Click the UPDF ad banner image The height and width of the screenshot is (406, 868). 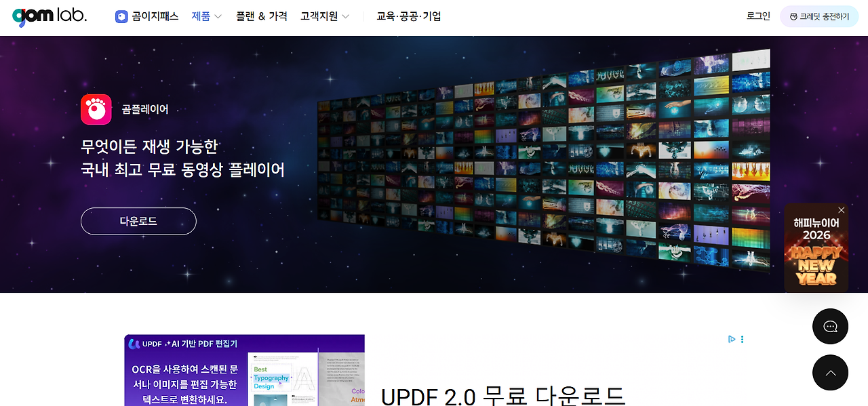click(x=244, y=370)
